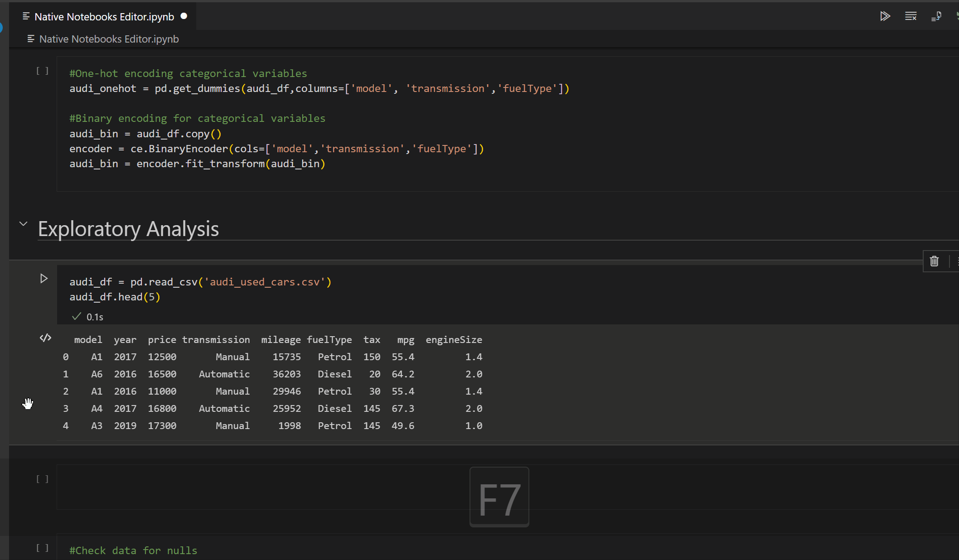Click the green execution success checkmark
The width and height of the screenshot is (959, 560).
tap(76, 316)
